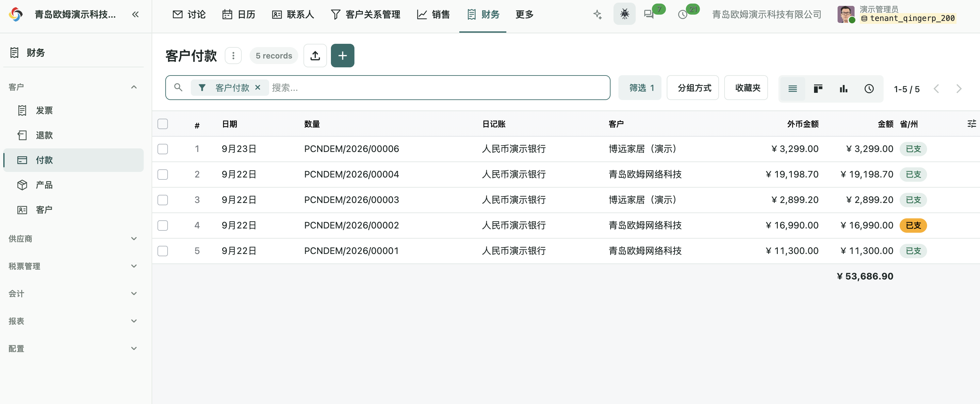Switch to list view icon

click(792, 89)
